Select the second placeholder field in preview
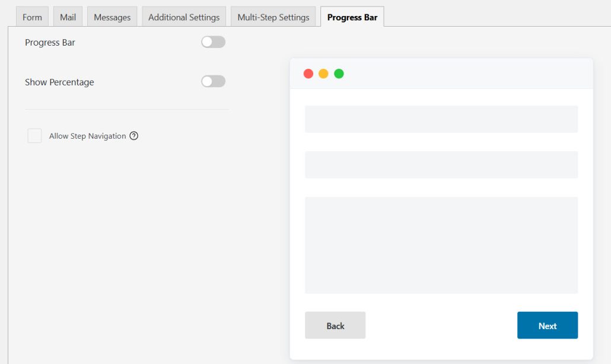The height and width of the screenshot is (364, 611). 441,165
